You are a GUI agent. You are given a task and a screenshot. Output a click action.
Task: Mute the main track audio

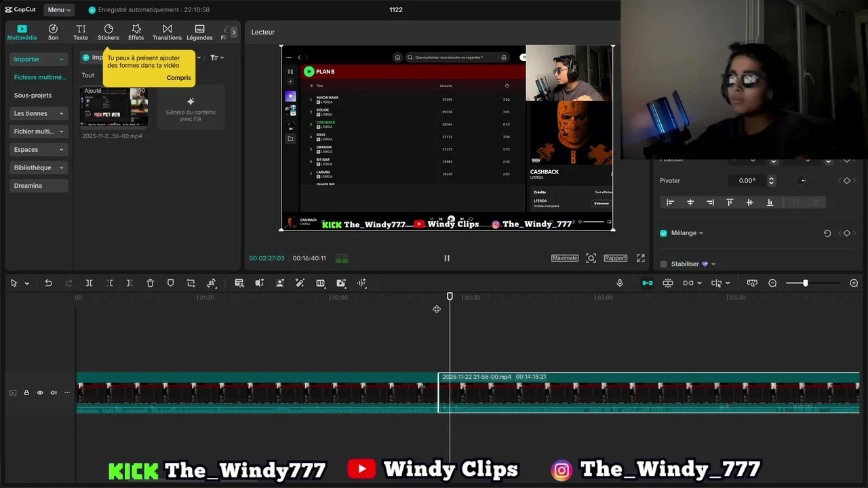(x=54, y=392)
